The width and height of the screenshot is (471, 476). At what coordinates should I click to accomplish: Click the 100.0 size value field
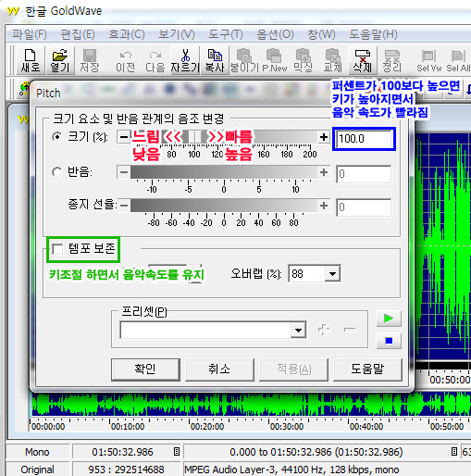(x=364, y=139)
